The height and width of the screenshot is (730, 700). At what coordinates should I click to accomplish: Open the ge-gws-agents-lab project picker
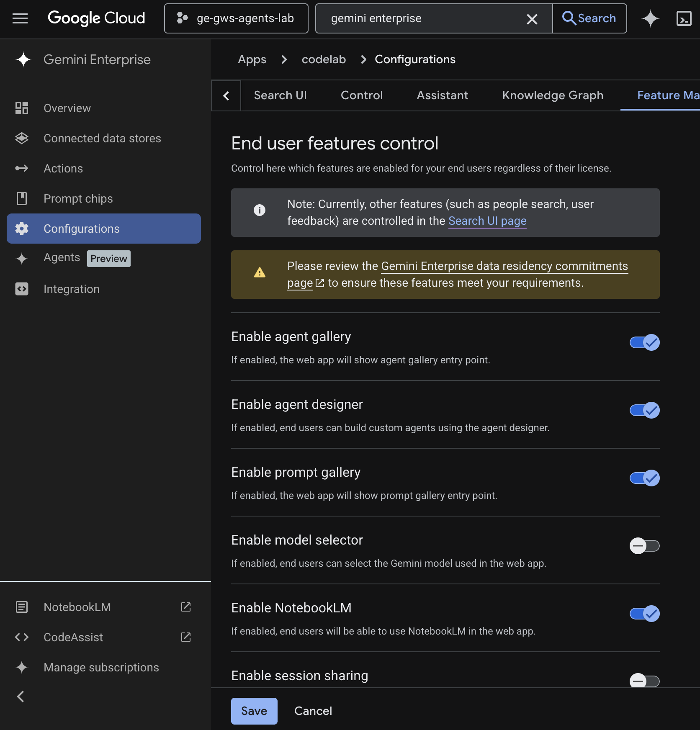coord(237,18)
